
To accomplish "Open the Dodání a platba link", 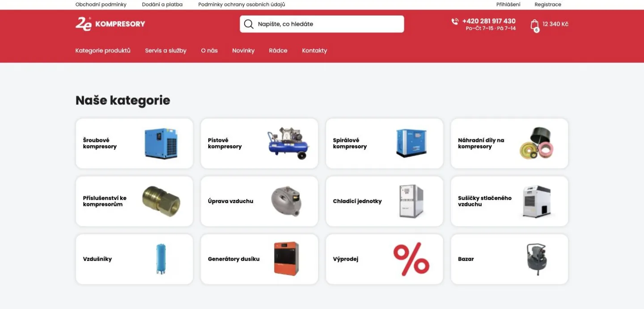I will 162,4.
